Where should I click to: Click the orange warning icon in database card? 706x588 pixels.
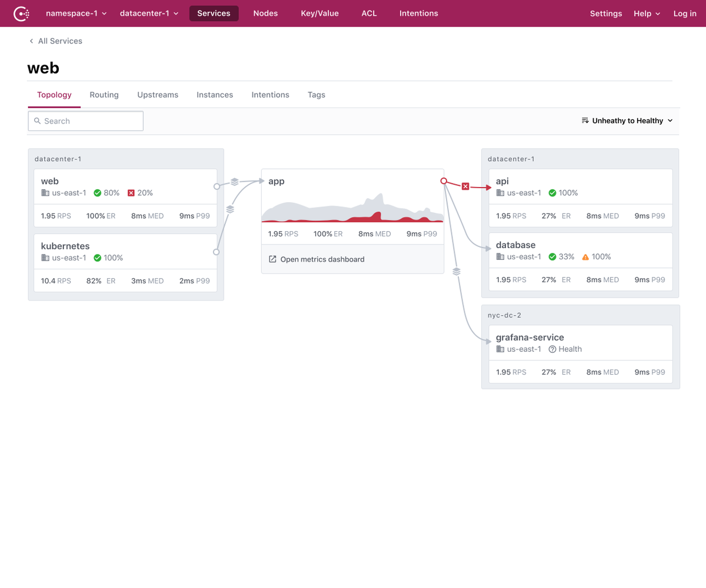pos(585,257)
